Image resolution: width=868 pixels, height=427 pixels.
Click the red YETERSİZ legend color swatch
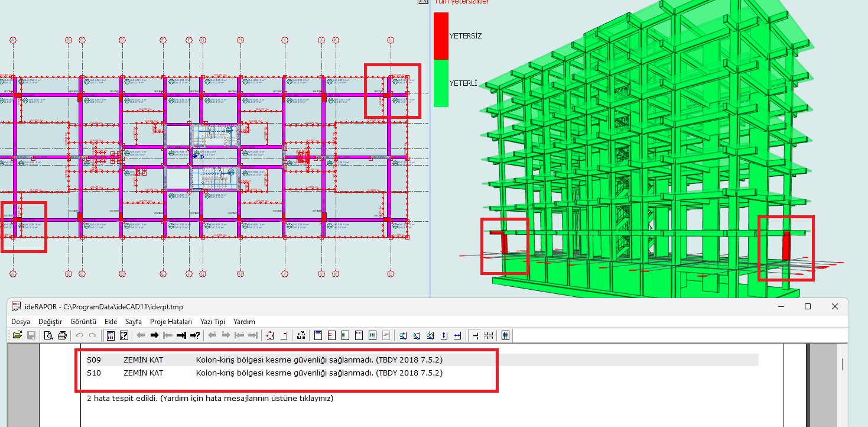pyautogui.click(x=441, y=35)
